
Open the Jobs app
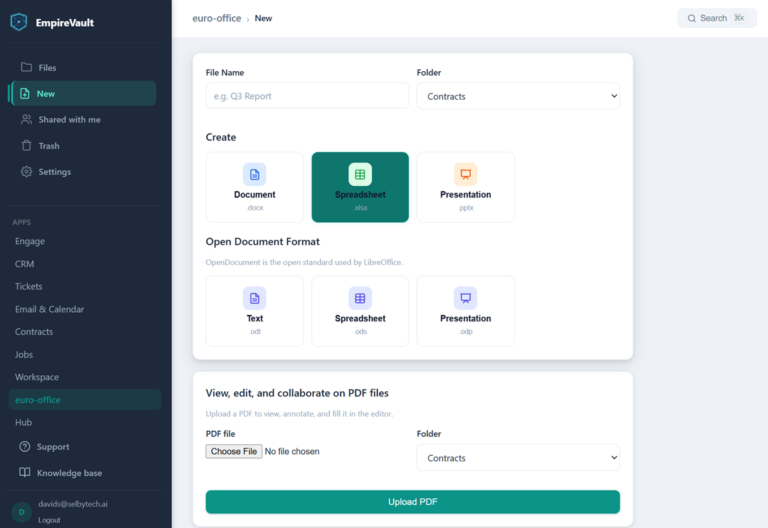[x=85, y=354]
